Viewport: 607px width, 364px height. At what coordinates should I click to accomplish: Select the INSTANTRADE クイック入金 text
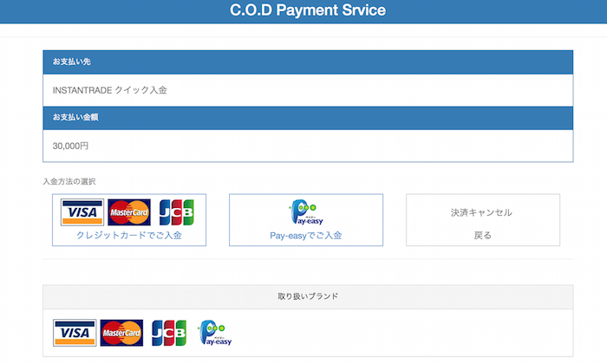(110, 90)
